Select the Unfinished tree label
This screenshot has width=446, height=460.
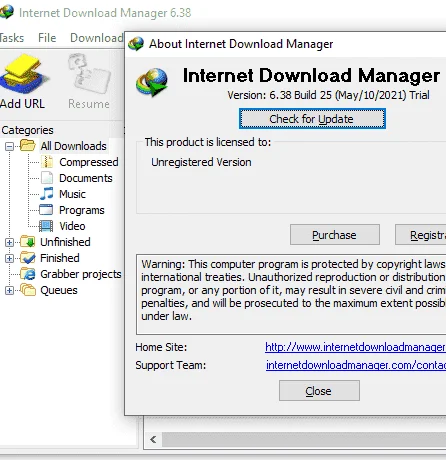point(65,242)
